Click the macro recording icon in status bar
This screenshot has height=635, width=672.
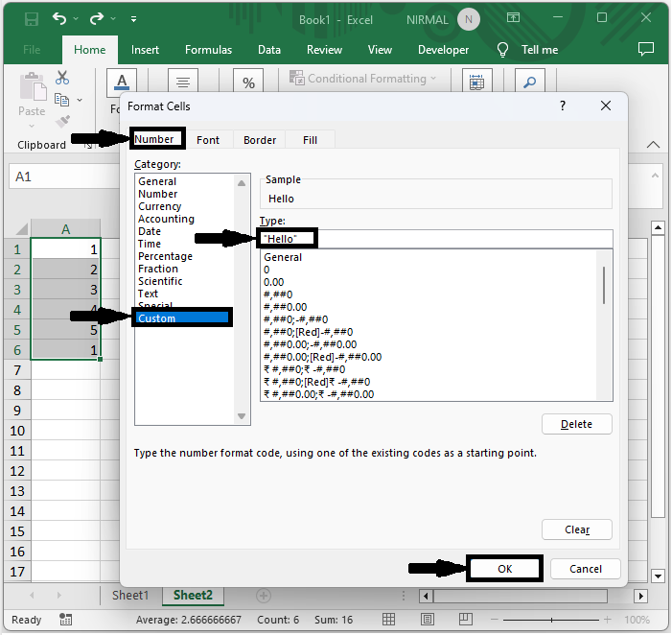tap(65, 619)
